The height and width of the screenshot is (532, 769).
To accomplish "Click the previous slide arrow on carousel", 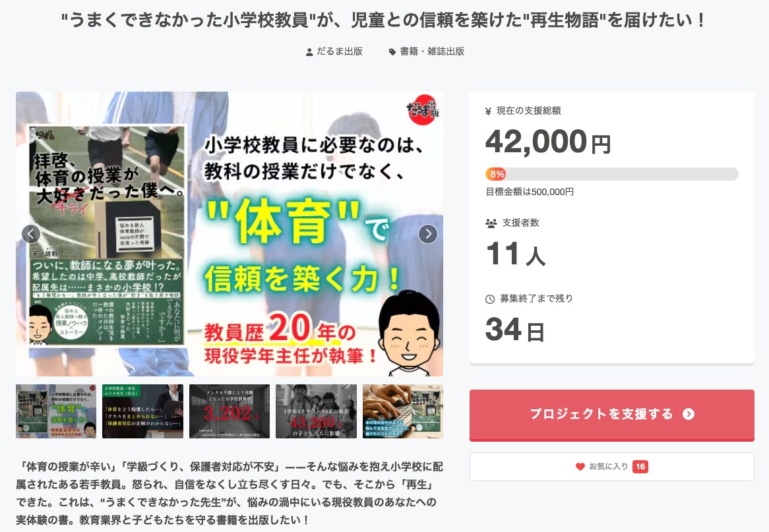I will tap(31, 234).
